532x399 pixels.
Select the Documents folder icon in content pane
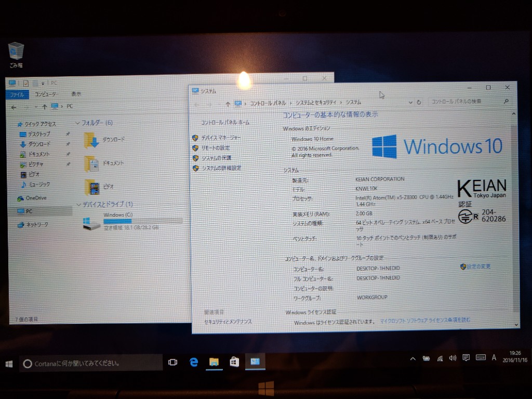click(x=91, y=164)
